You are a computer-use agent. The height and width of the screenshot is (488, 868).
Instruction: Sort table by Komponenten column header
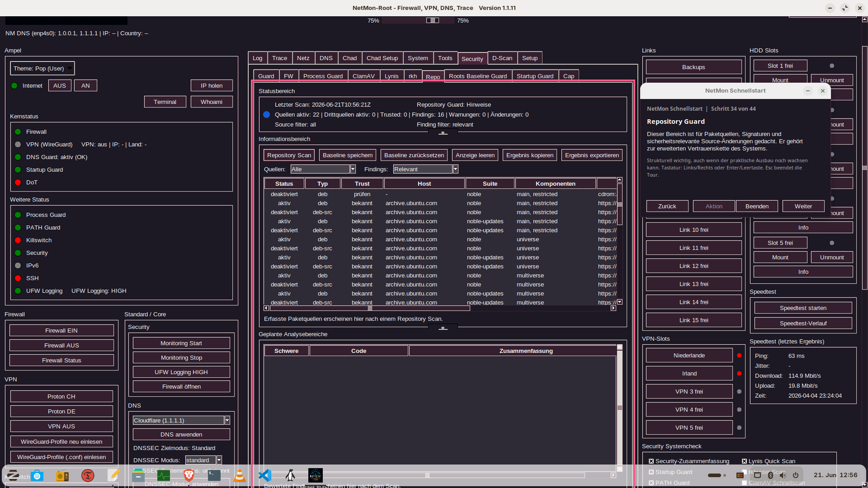click(x=556, y=184)
